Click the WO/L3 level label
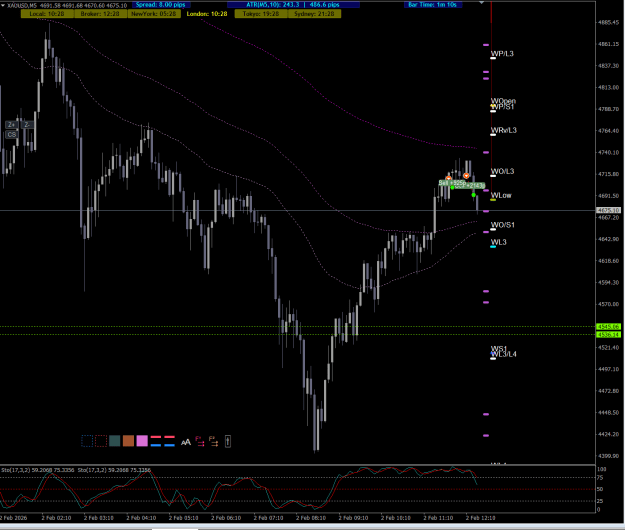625x530 pixels. [x=503, y=171]
